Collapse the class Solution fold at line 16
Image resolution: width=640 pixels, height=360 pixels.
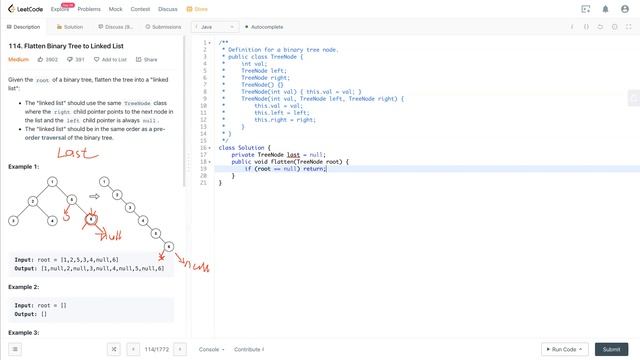[210, 148]
